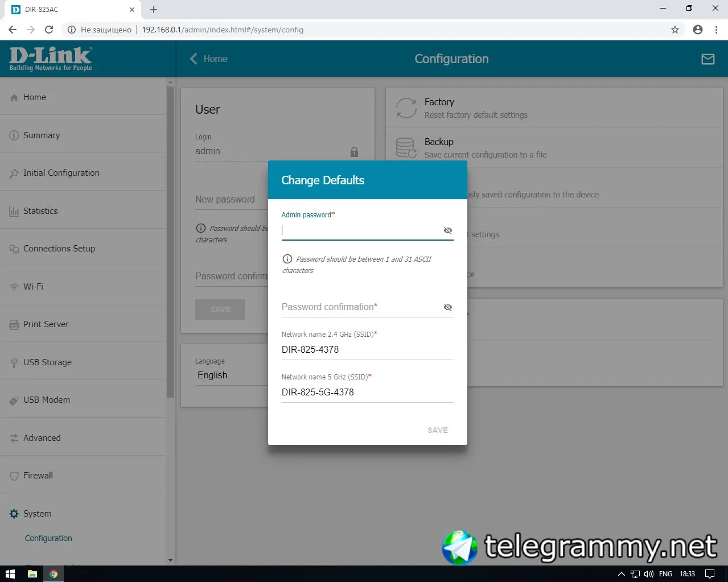
Task: Click the taskbar network status icon
Action: click(x=635, y=574)
